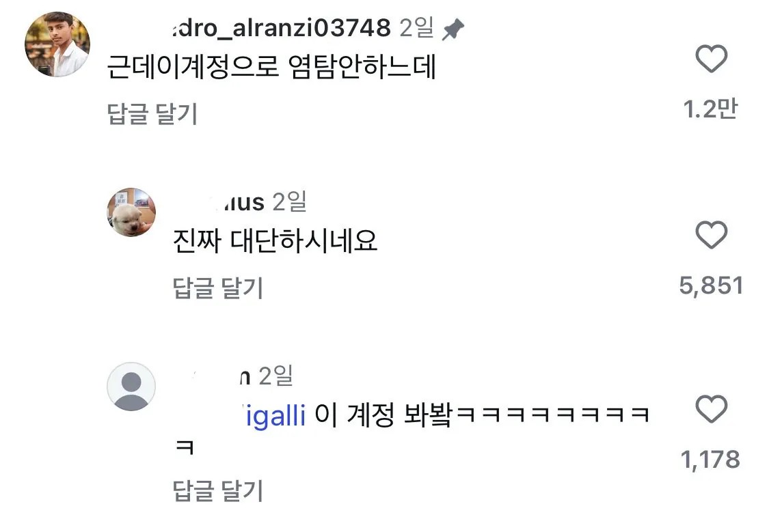Tap heart on the '이 계정 봐봘' reply
Screen dimensions: 769x532
pos(711,410)
